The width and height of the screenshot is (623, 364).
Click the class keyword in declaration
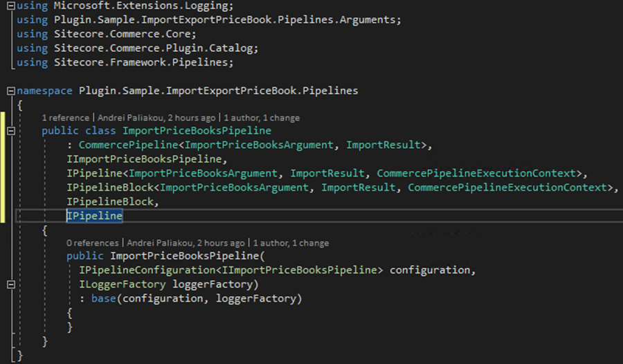pos(100,131)
